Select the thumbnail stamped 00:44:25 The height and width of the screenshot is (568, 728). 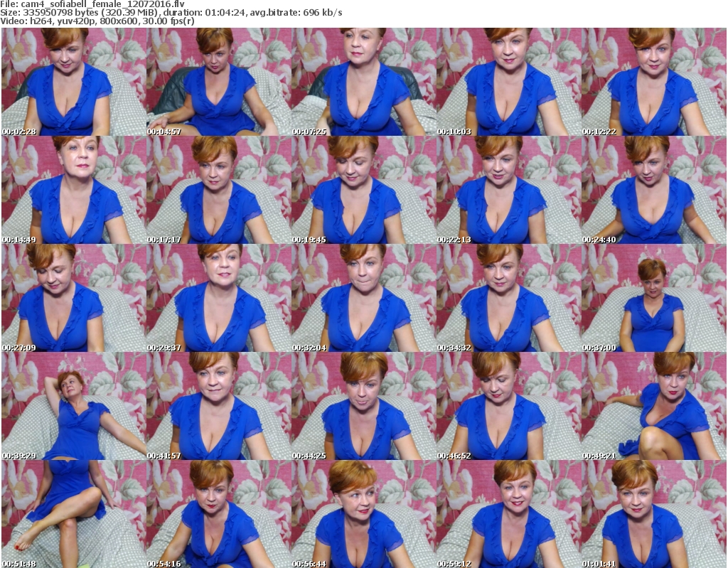(364, 406)
